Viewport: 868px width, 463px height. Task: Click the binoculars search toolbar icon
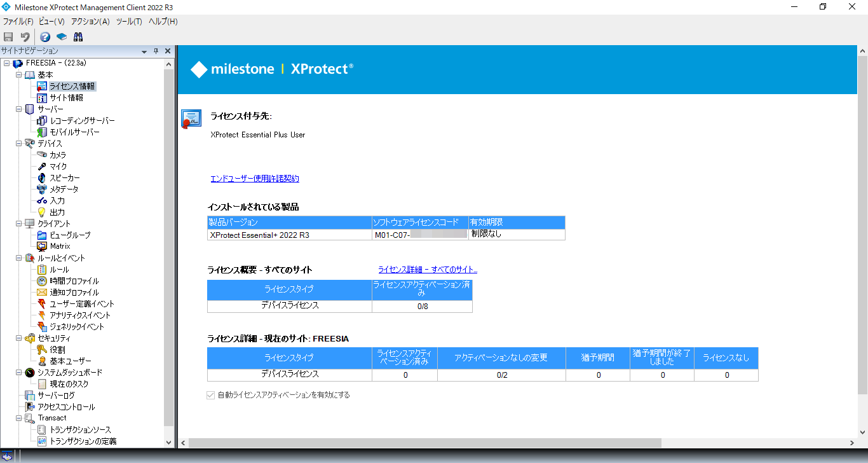pos(78,37)
